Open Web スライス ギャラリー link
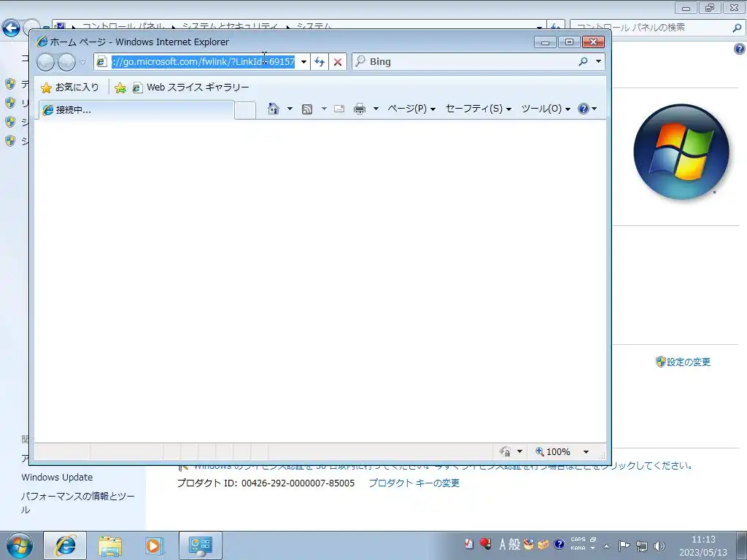The image size is (747, 560). (x=191, y=87)
